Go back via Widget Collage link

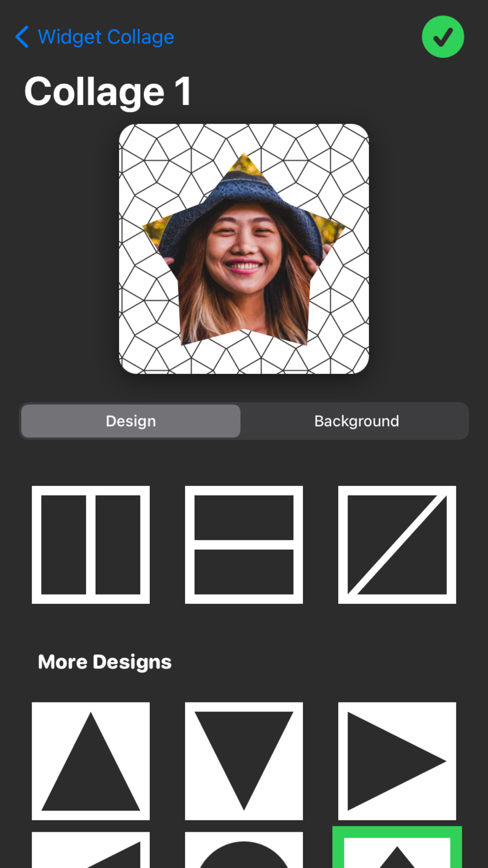[106, 37]
